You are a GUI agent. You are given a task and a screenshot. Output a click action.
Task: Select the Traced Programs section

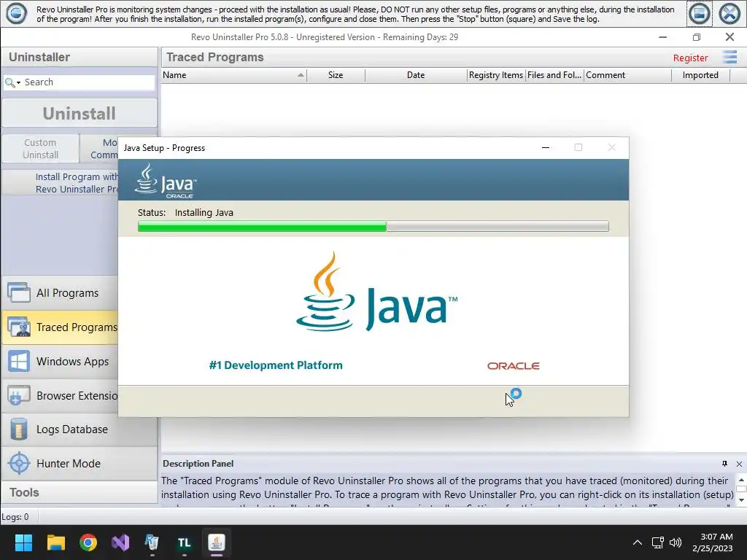pos(60,327)
